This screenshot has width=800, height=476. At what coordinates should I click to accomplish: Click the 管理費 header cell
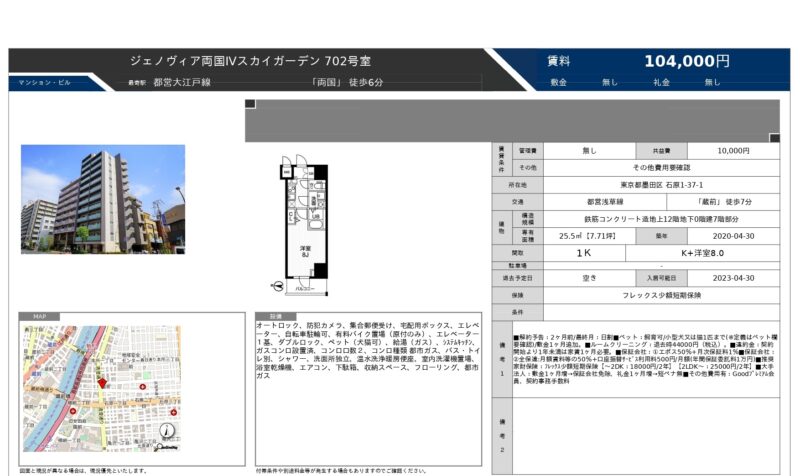pos(528,151)
